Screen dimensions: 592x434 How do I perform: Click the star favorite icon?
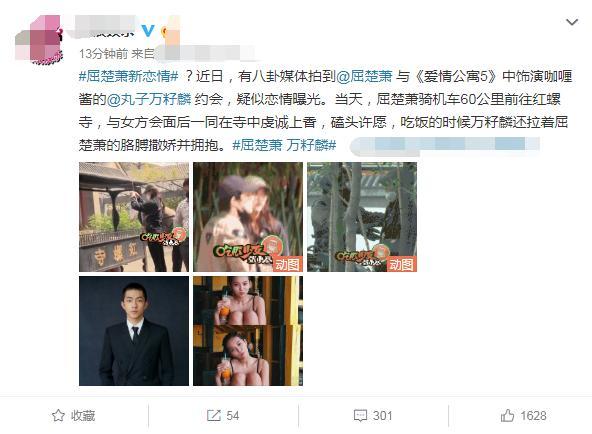pos(58,416)
